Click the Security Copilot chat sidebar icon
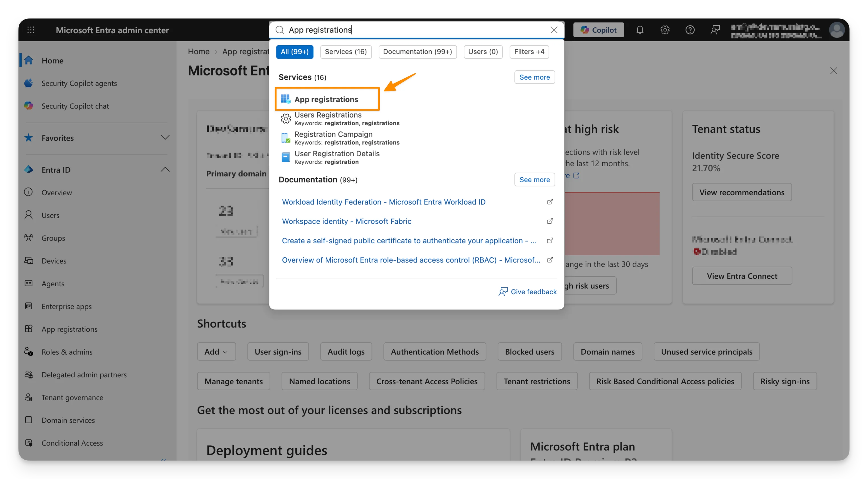 click(29, 106)
